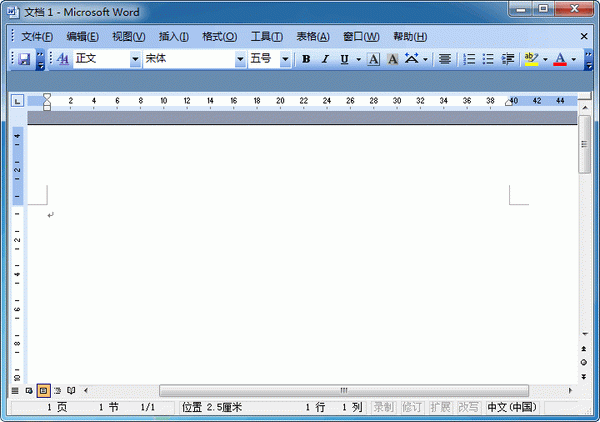The image size is (600, 422).
Task: Toggle bulleted list
Action: (x=488, y=59)
